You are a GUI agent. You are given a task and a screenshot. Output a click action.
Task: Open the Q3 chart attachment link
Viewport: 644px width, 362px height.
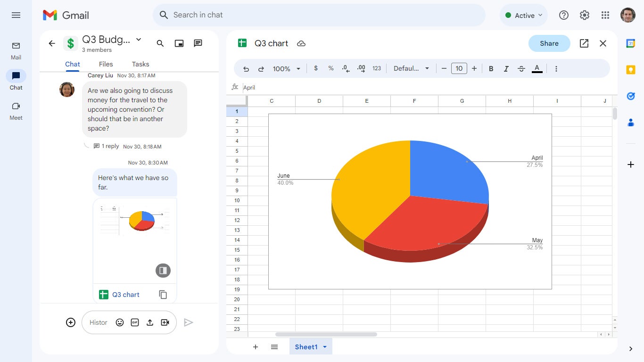[x=126, y=295]
